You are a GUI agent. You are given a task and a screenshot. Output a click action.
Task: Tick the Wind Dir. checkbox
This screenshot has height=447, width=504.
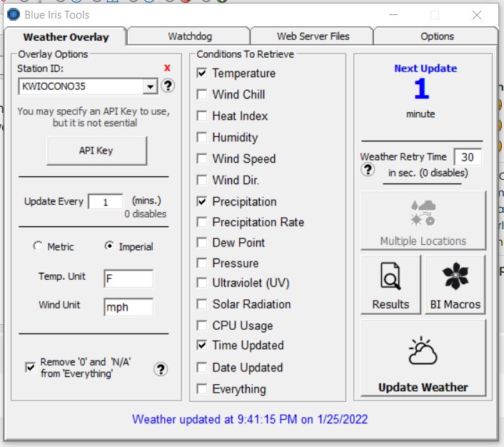[201, 180]
